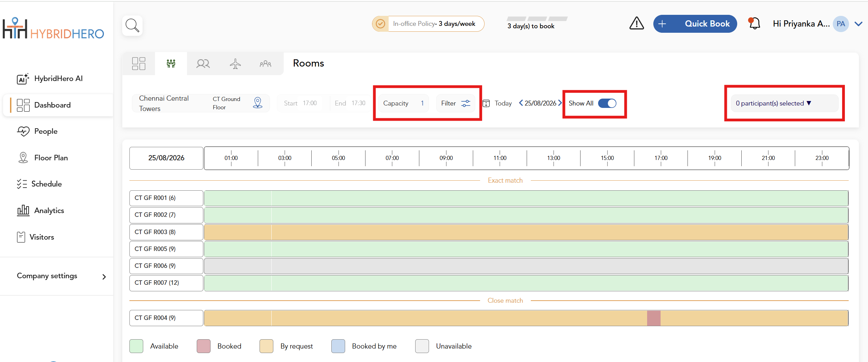Click the In-office Policy check icon
The width and height of the screenshot is (868, 362).
point(380,24)
